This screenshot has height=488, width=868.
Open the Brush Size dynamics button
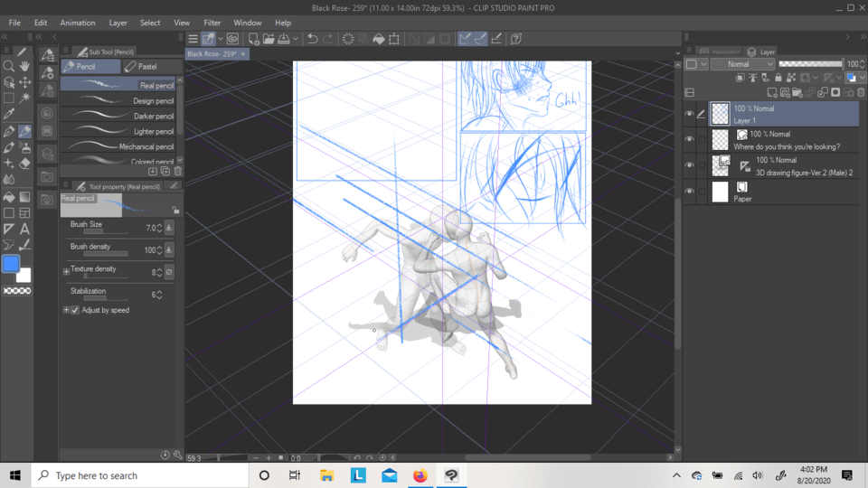click(169, 228)
